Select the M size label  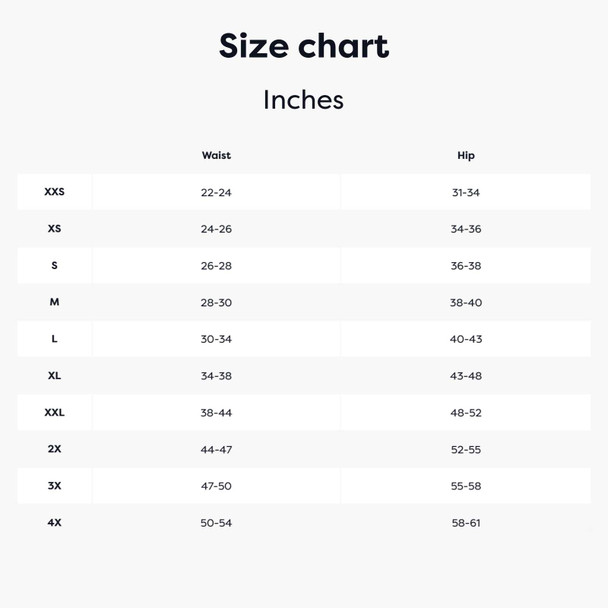click(x=54, y=302)
